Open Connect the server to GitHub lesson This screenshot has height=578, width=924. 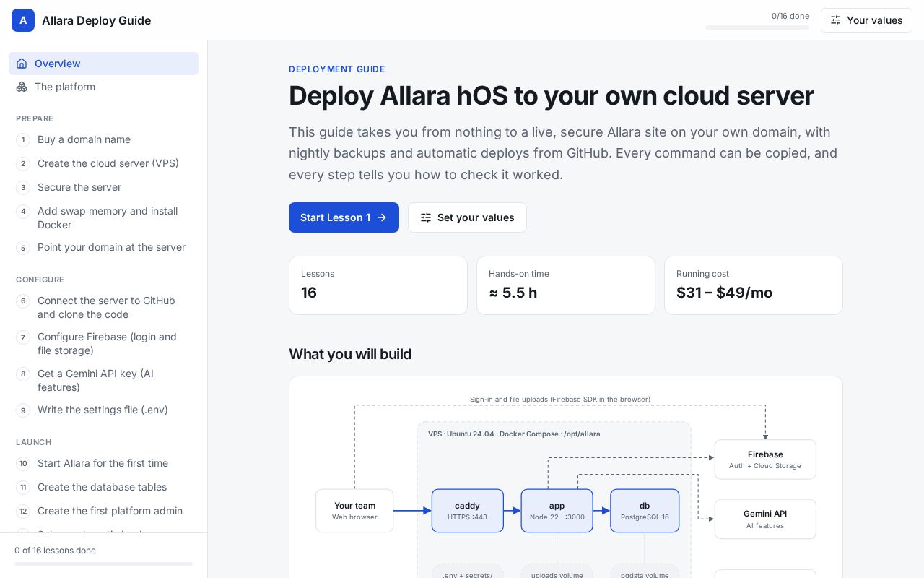pos(103,307)
